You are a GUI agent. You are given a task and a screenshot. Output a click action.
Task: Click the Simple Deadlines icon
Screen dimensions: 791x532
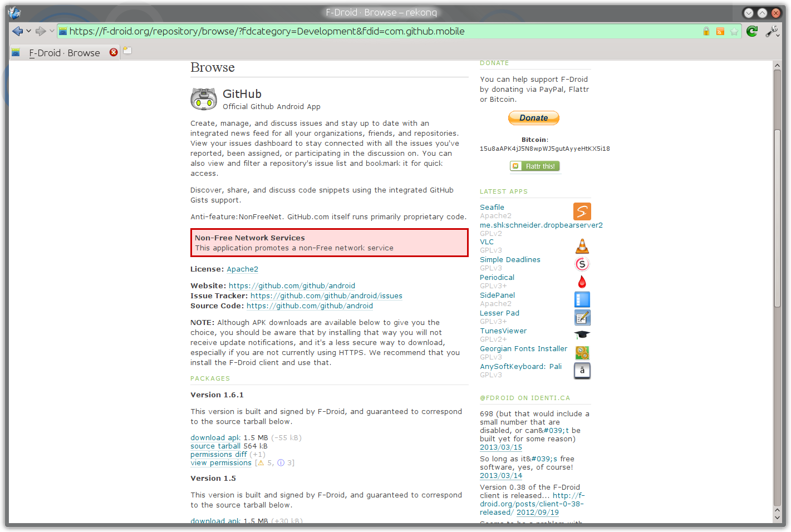point(582,264)
